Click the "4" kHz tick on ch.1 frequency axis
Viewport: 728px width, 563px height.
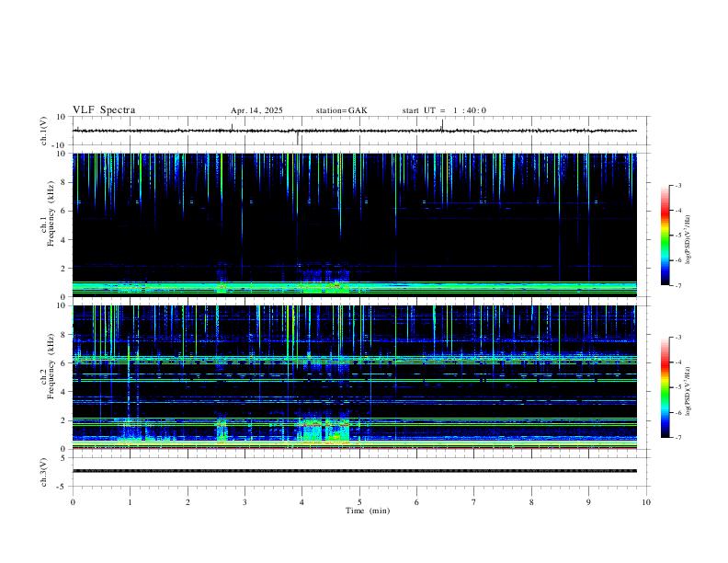pos(63,240)
